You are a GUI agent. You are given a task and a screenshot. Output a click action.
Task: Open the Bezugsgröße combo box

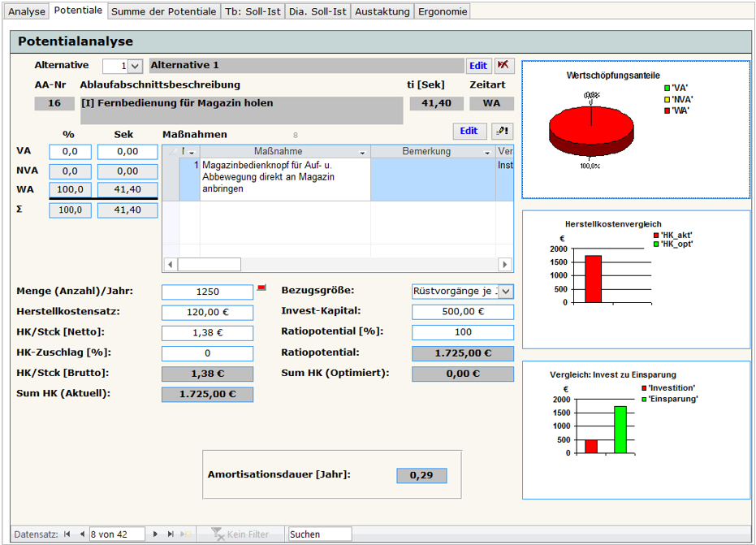(505, 292)
